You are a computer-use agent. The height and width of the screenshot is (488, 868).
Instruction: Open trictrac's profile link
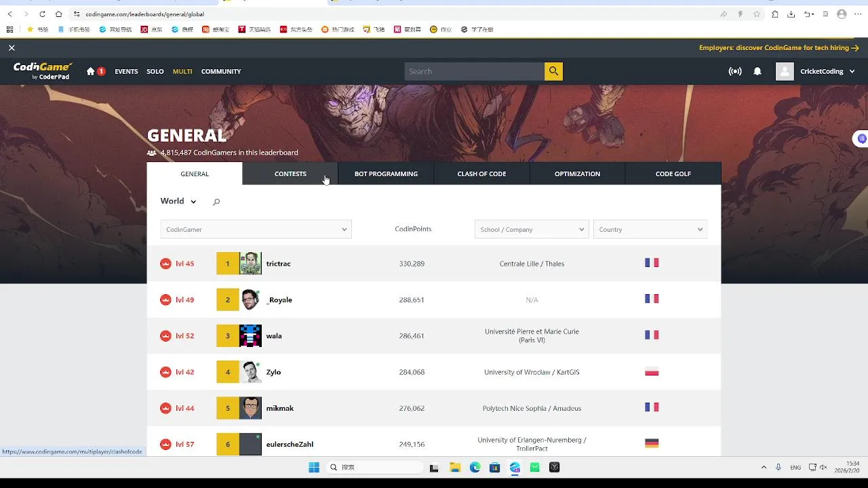(x=278, y=264)
